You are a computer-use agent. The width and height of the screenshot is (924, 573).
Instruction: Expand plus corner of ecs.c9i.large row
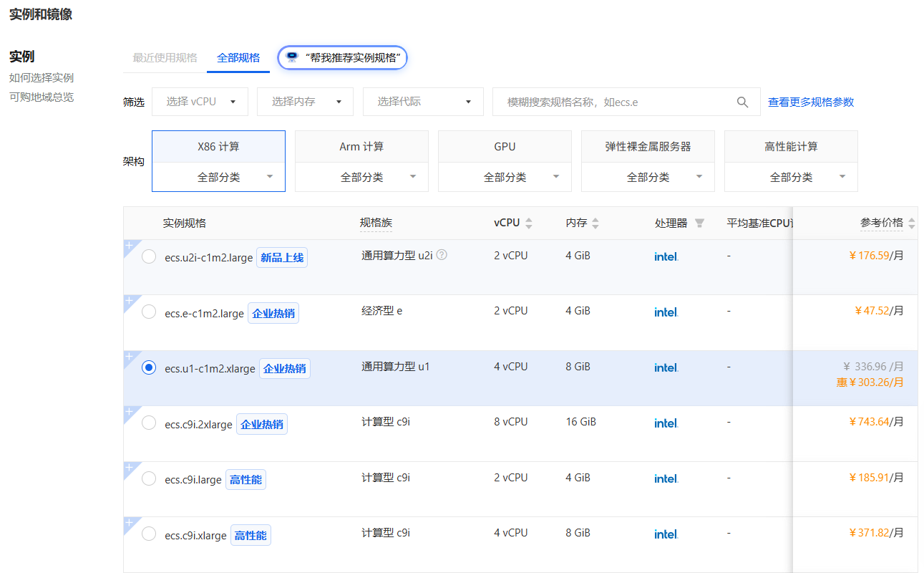(130, 468)
